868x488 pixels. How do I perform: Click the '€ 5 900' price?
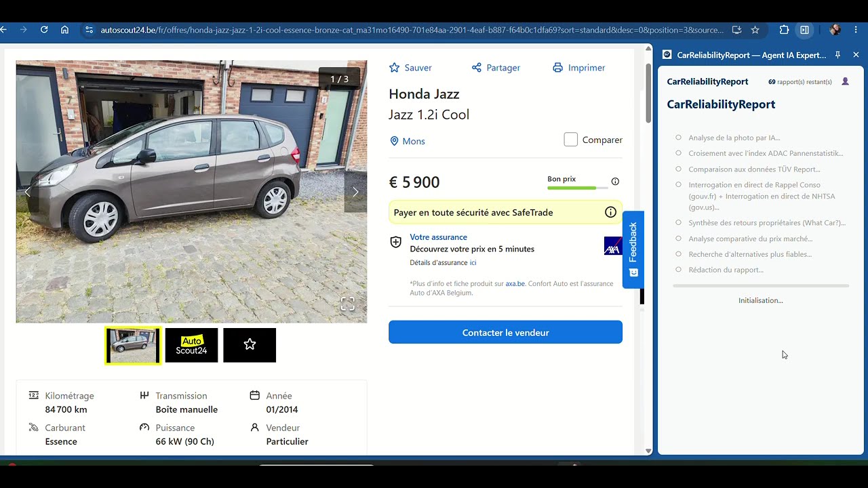[414, 182]
